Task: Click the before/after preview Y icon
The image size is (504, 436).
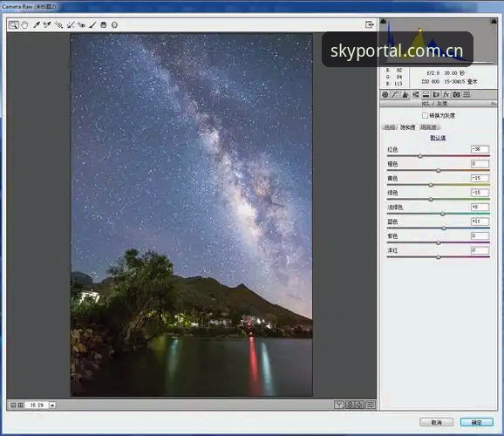Action: coord(339,405)
